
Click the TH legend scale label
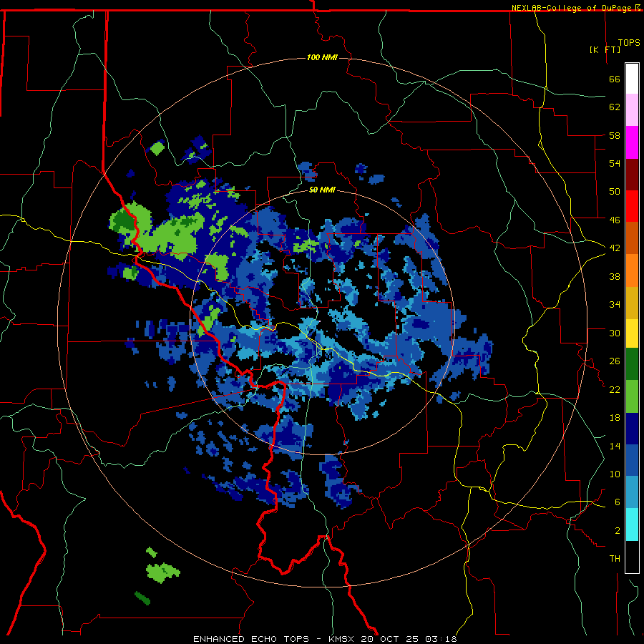pos(615,559)
